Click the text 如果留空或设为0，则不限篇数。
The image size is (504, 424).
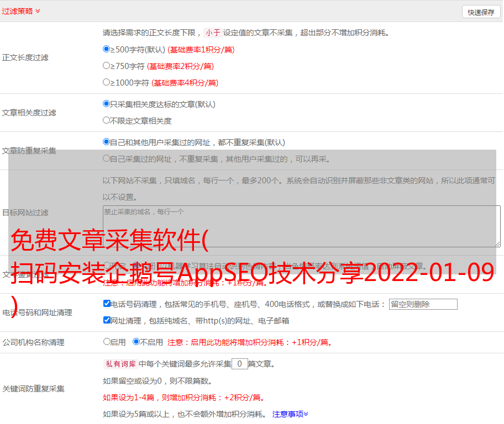(158, 381)
